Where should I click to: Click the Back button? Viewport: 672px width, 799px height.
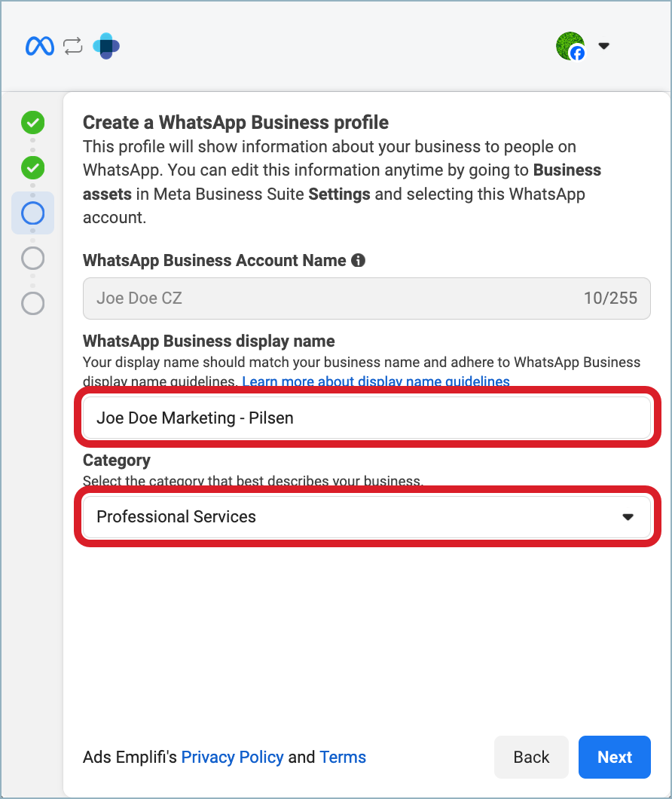click(x=531, y=758)
